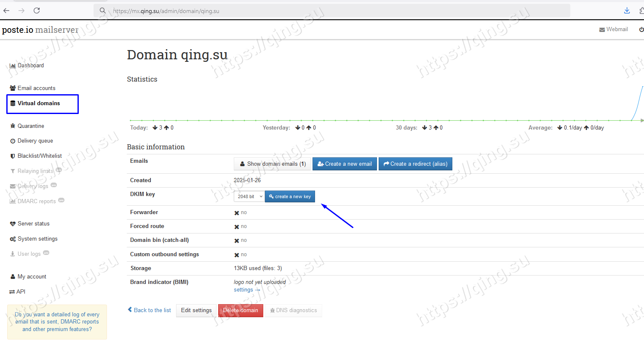The height and width of the screenshot is (350, 644).
Task: Open the Dashboard sidebar item
Action: pos(30,66)
